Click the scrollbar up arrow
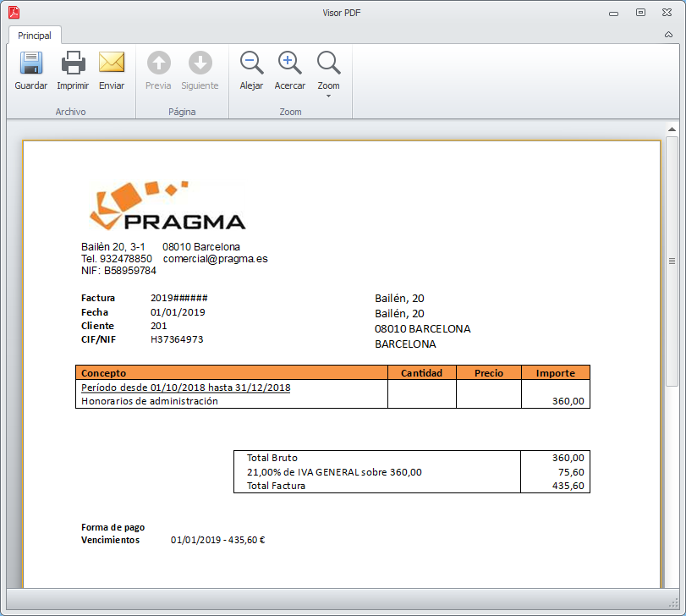 click(672, 129)
